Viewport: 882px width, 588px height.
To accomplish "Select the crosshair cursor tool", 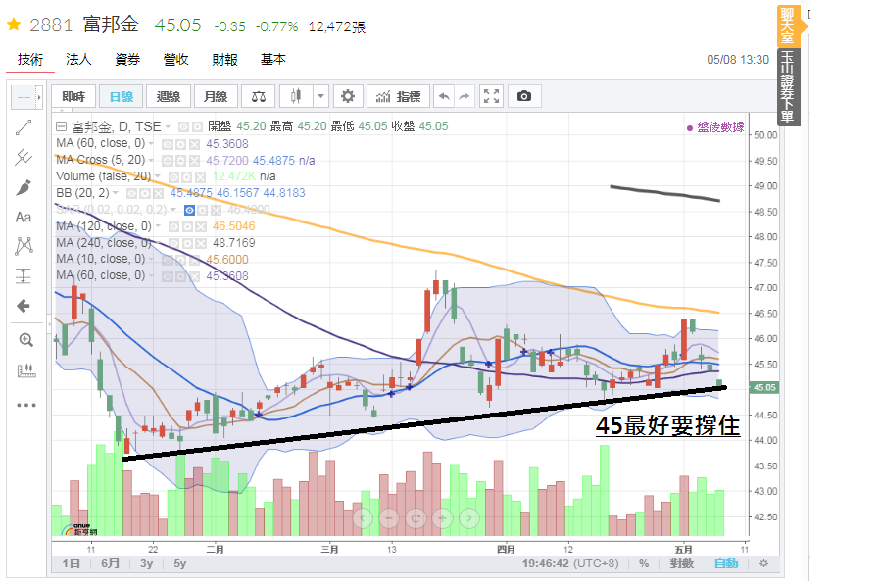I will tap(24, 98).
